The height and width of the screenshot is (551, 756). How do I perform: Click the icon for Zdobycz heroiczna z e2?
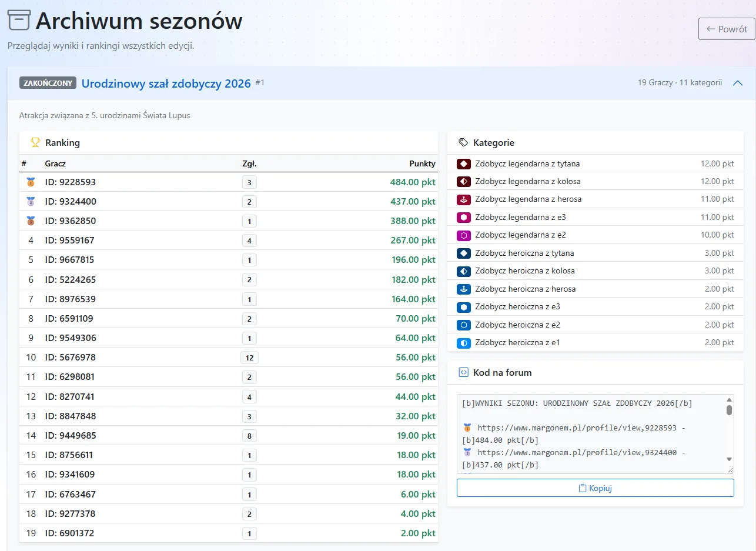pyautogui.click(x=464, y=325)
